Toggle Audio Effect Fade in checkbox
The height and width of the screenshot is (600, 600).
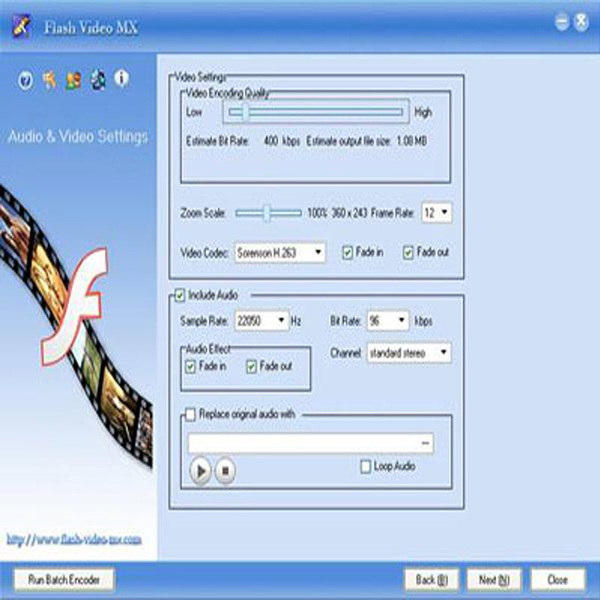click(x=190, y=367)
